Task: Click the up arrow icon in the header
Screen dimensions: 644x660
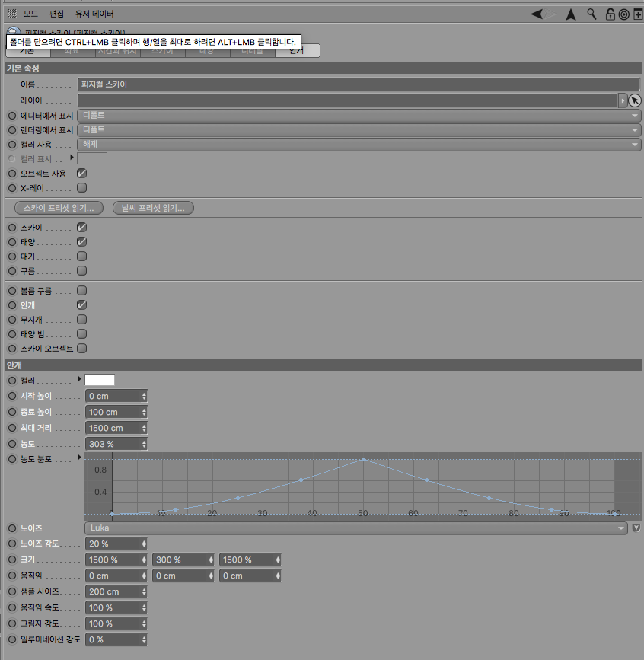Action: click(x=571, y=14)
